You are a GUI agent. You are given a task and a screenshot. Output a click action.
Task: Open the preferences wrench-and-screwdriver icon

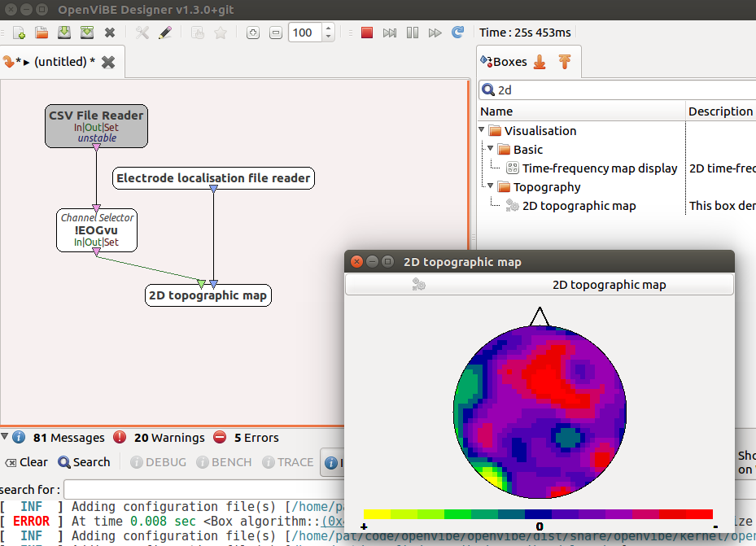click(x=142, y=33)
